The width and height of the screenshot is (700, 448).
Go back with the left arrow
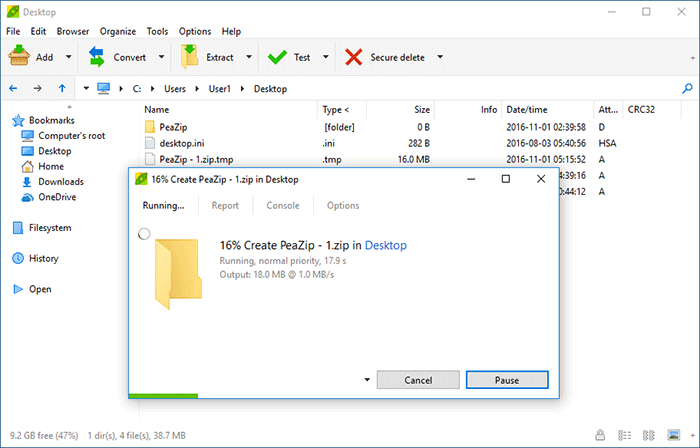pyautogui.click(x=13, y=88)
